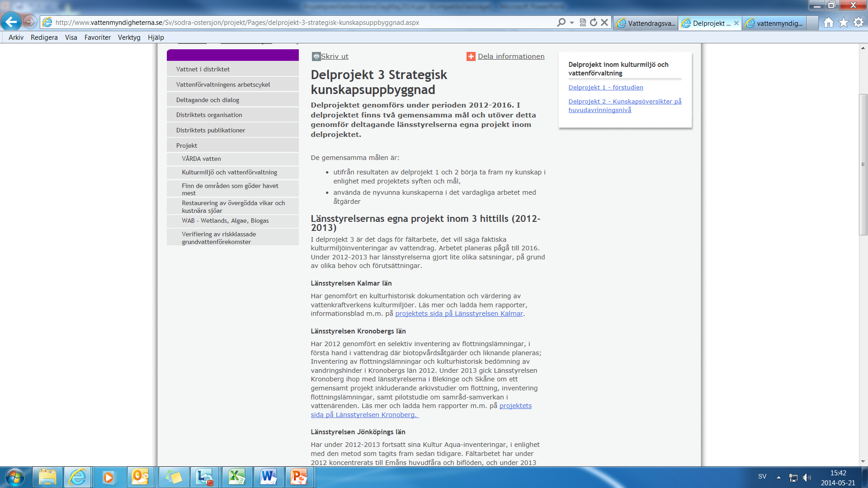Open the Favoriter menu
The image size is (868, 488).
[x=98, y=38]
